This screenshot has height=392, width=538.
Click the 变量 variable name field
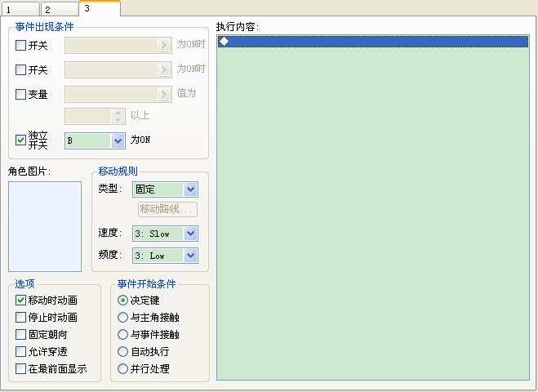click(x=111, y=94)
